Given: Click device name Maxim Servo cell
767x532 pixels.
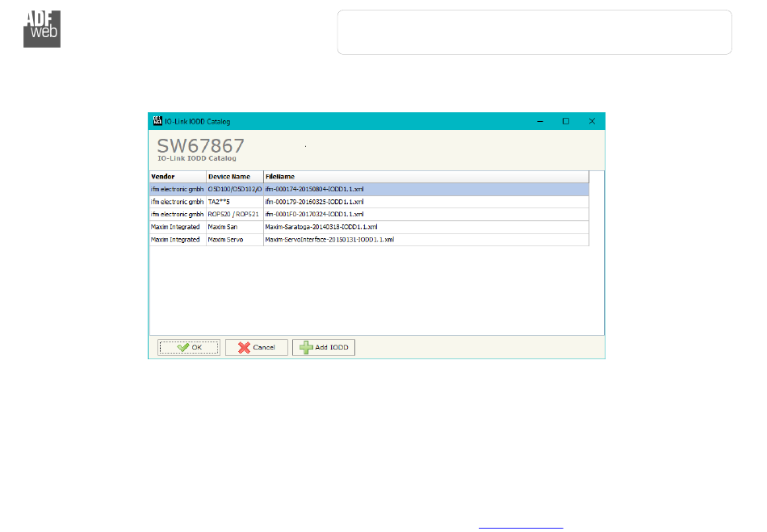Looking at the screenshot, I should tap(235, 240).
